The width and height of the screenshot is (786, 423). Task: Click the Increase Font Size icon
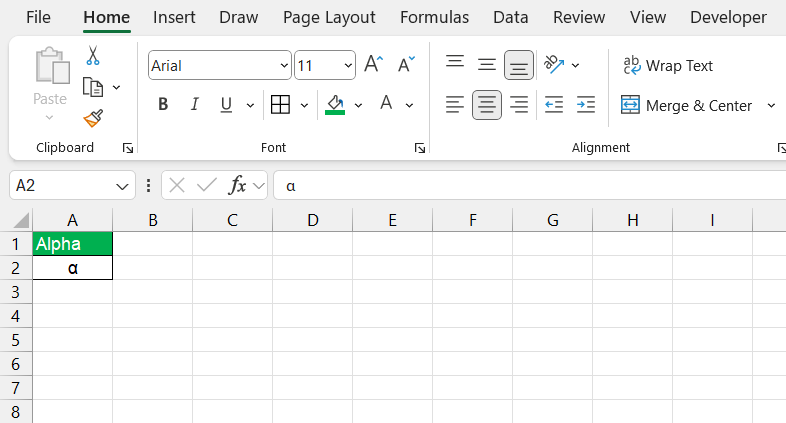373,65
